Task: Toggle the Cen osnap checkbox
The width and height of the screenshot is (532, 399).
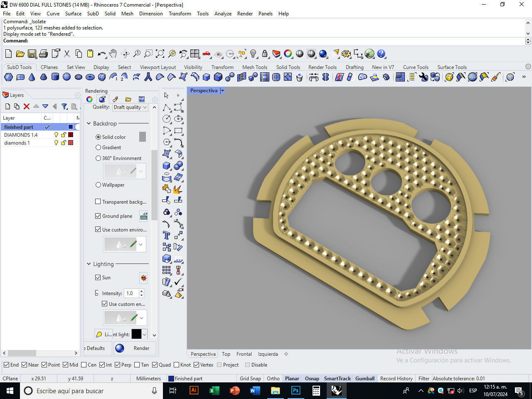Action: coord(84,365)
